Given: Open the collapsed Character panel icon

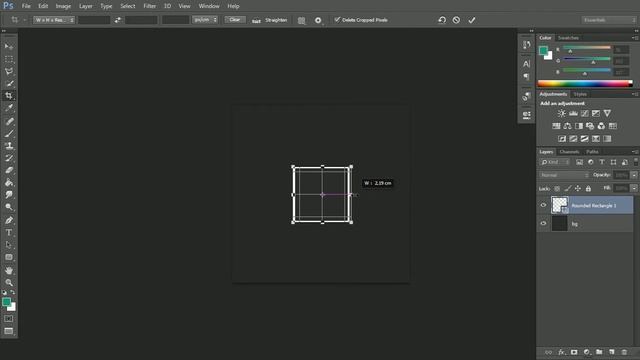Looking at the screenshot, I should (x=527, y=64).
